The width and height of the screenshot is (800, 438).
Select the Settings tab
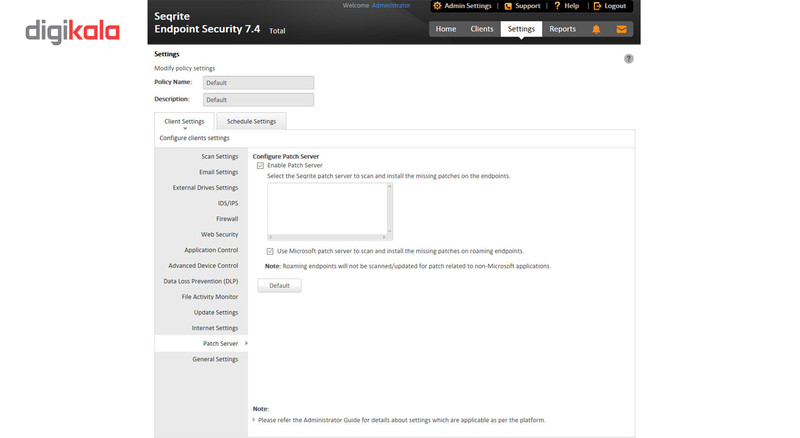[521, 29]
